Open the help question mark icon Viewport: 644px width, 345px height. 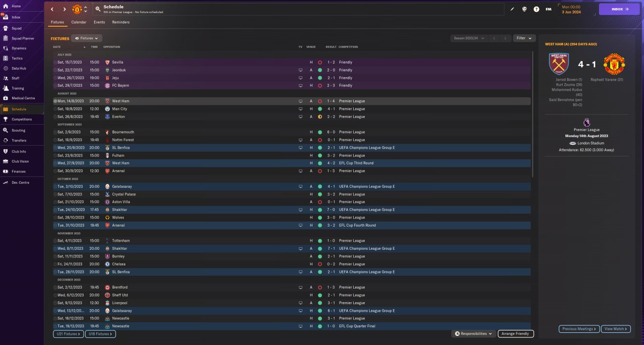pyautogui.click(x=536, y=9)
